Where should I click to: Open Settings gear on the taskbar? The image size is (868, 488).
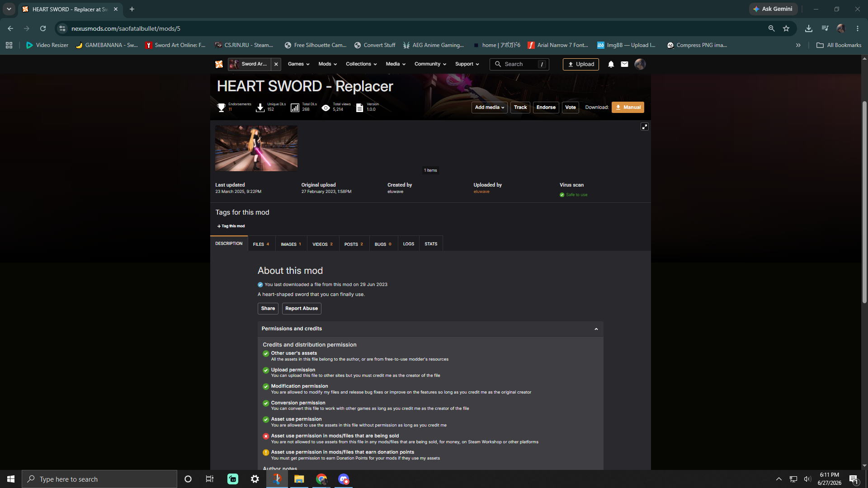point(255,479)
